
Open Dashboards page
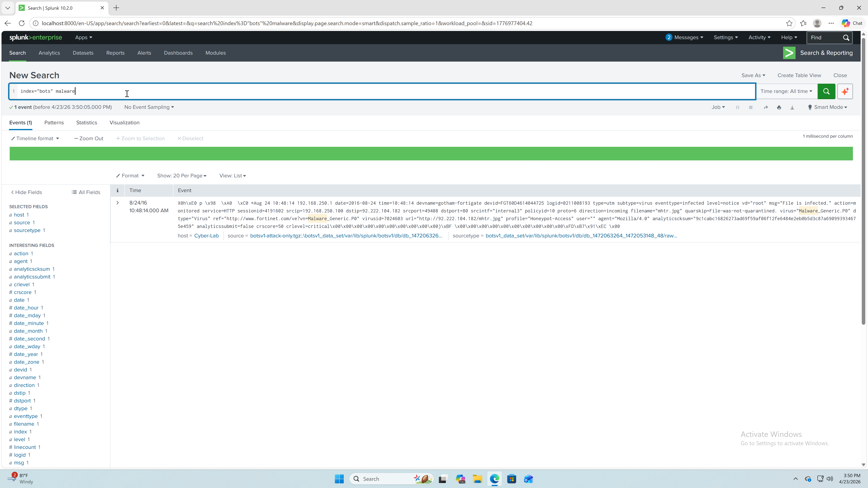pos(178,53)
